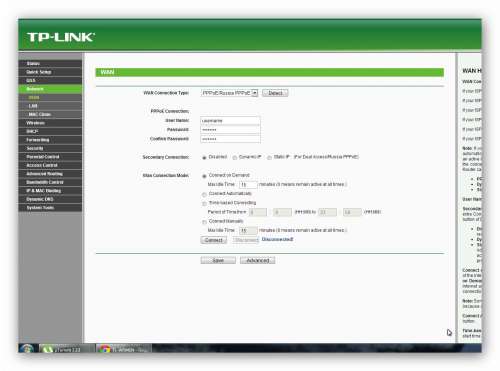The image size is (500, 371).
Task: Expand the Access Control sidebar section
Action: [50, 165]
